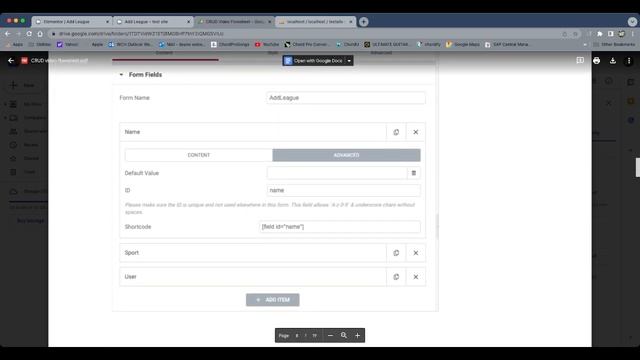The image size is (640, 360).
Task: Go to the browser home page
Action: point(40,34)
